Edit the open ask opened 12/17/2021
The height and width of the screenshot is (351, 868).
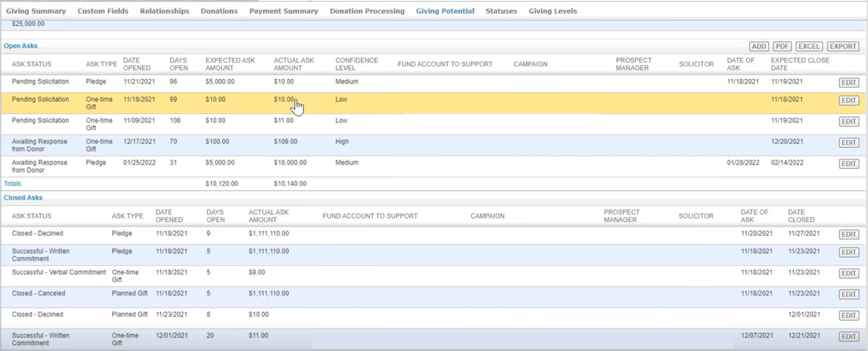[x=849, y=143]
